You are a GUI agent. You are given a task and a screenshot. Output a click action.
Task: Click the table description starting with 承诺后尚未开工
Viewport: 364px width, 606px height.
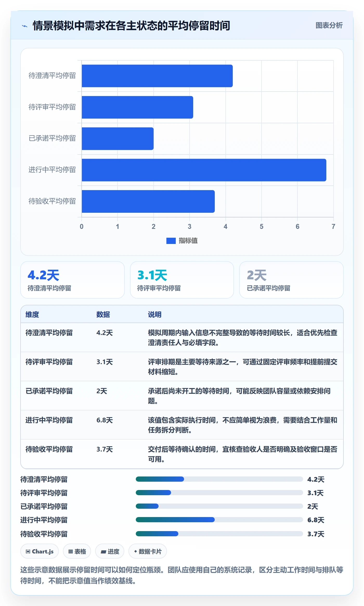coord(239,396)
